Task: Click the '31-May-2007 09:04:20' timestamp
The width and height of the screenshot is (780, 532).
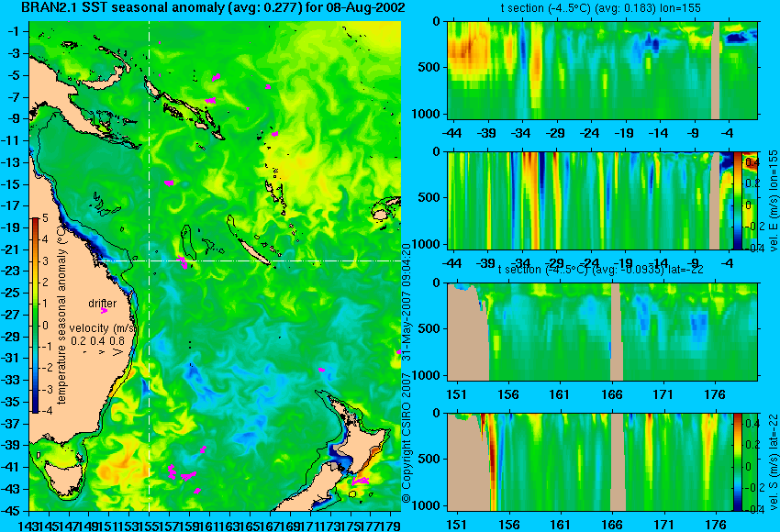Action: coord(406,301)
